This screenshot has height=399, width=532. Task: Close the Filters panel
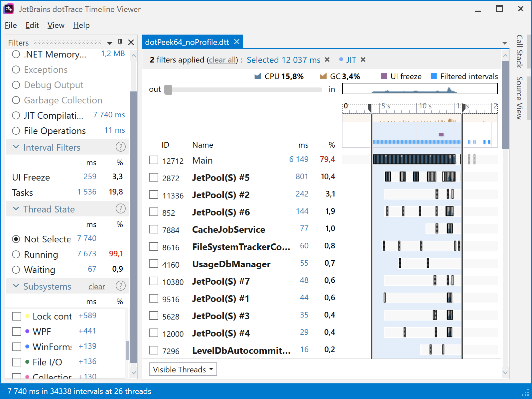(x=131, y=42)
